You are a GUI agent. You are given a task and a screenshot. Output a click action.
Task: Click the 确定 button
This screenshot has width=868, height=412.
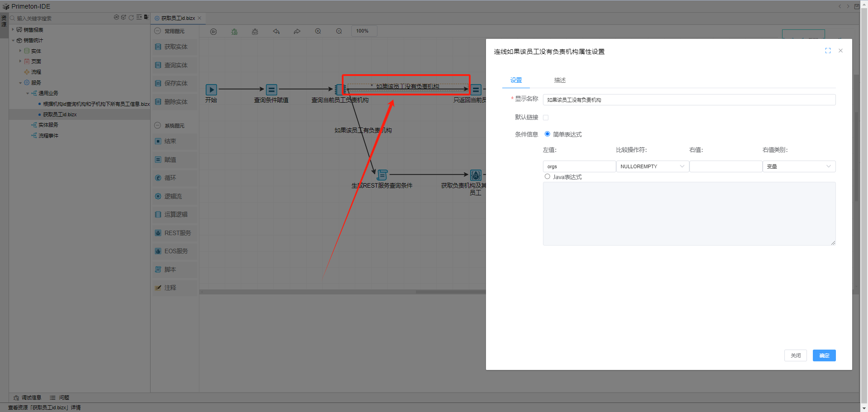tap(824, 355)
